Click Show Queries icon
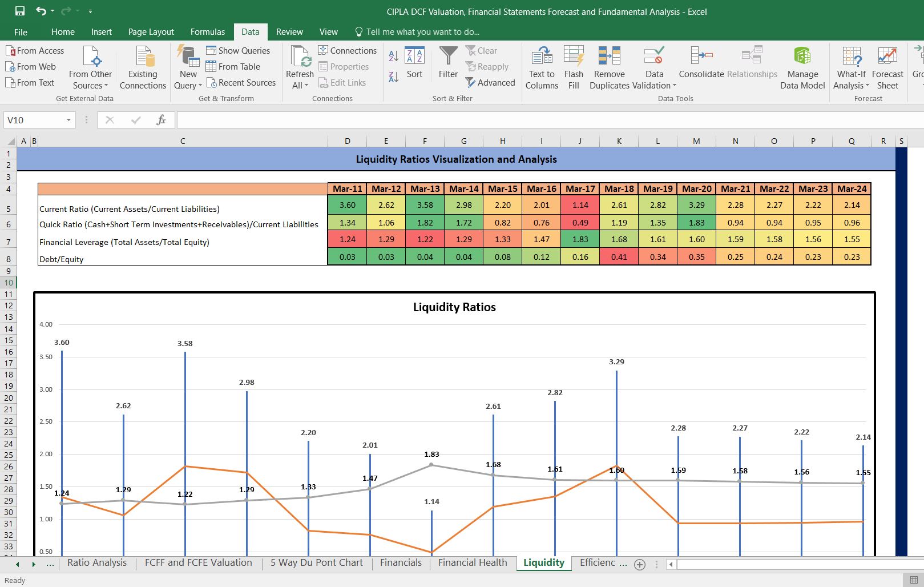 [211, 50]
